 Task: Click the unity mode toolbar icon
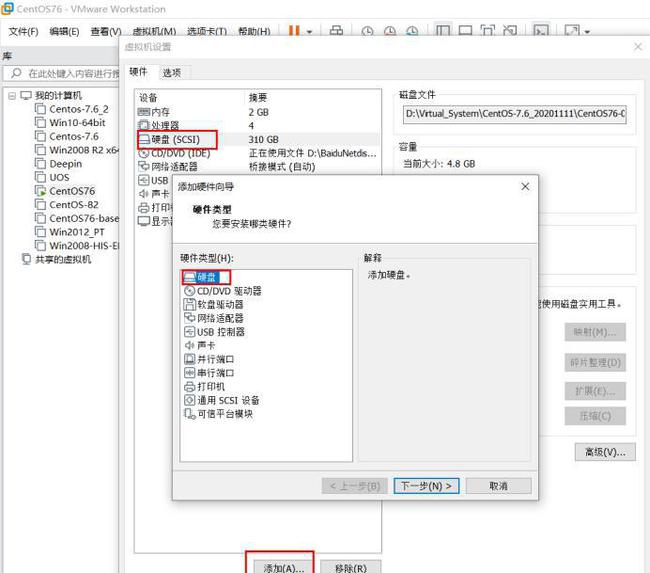(509, 31)
